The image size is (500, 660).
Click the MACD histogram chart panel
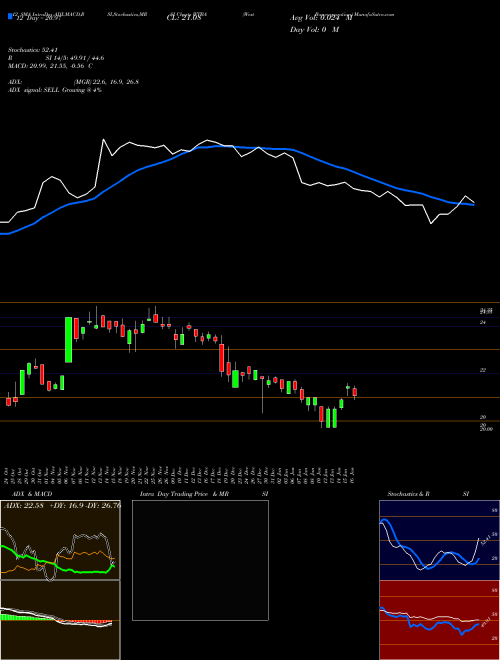tap(60, 620)
